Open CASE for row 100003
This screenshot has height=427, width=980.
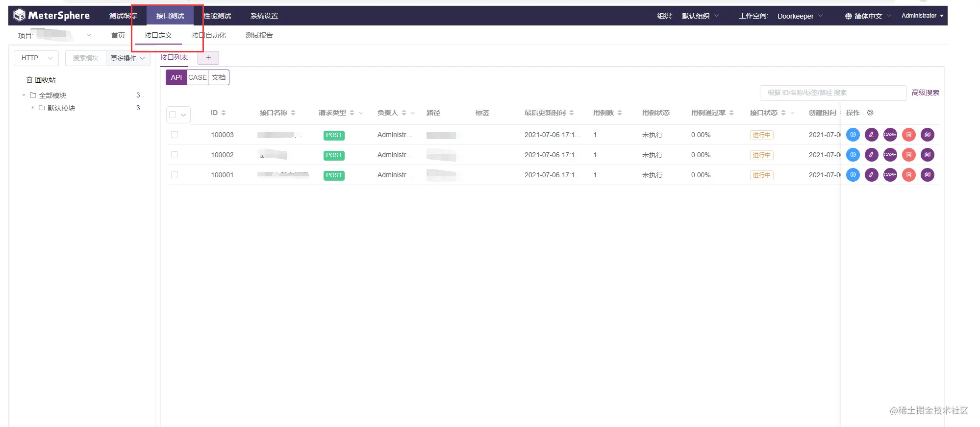coord(890,135)
